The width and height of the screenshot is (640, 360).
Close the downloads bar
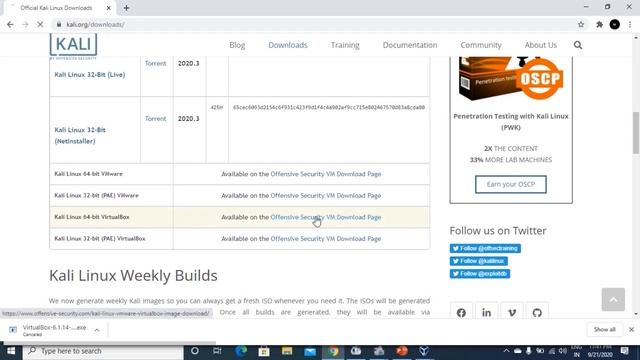(x=631, y=329)
